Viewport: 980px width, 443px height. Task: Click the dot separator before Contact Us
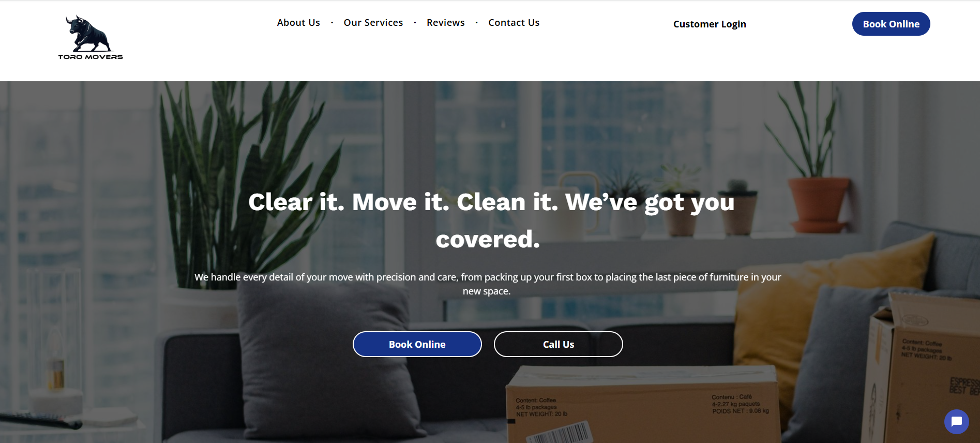point(476,23)
